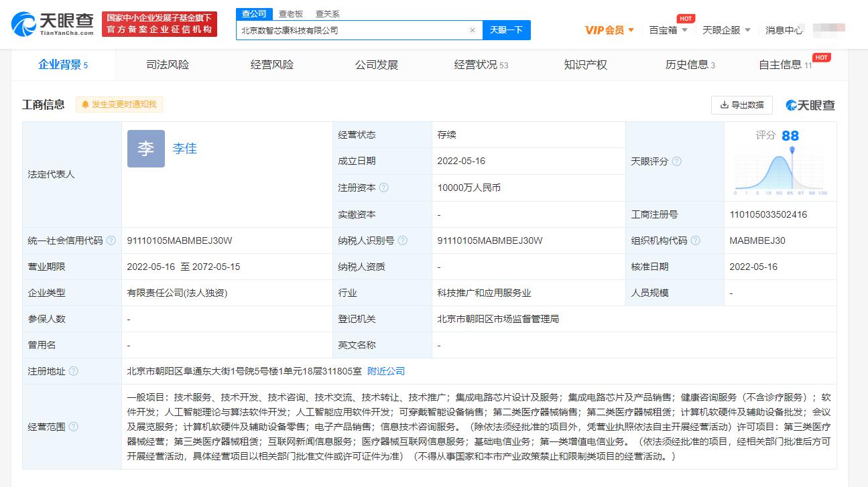The image size is (868, 487).
Task: Clear the search box with the X icon
Action: (x=472, y=30)
